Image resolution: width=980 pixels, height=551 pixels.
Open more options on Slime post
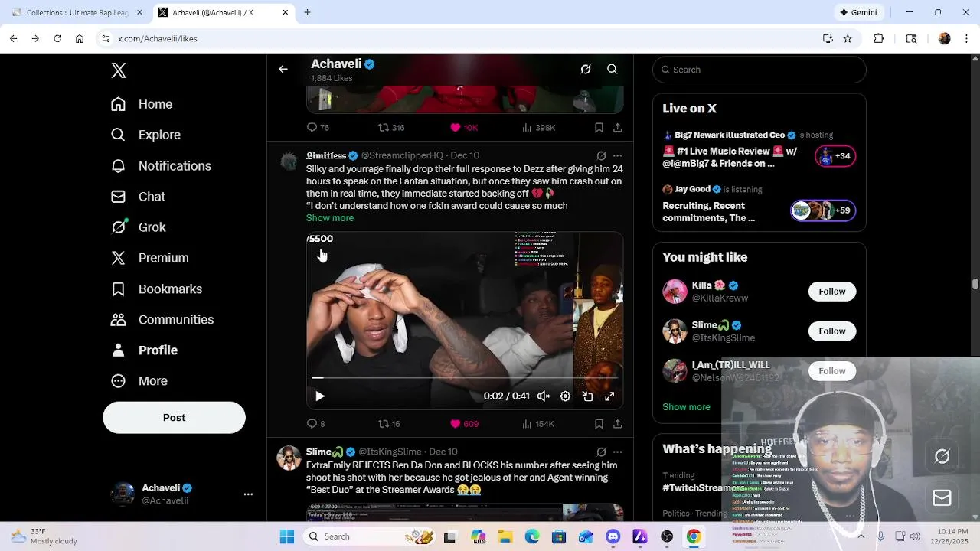pos(617,452)
